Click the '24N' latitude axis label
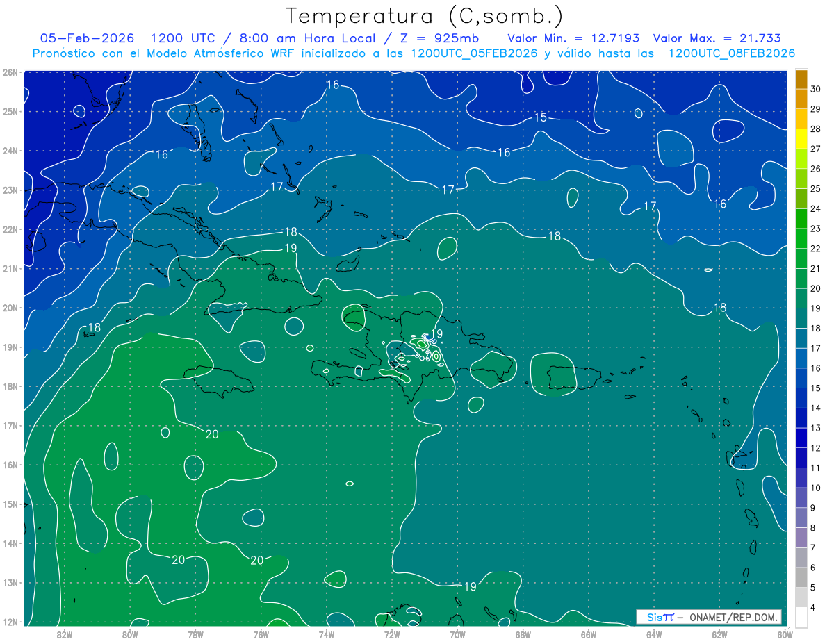 click(x=10, y=151)
